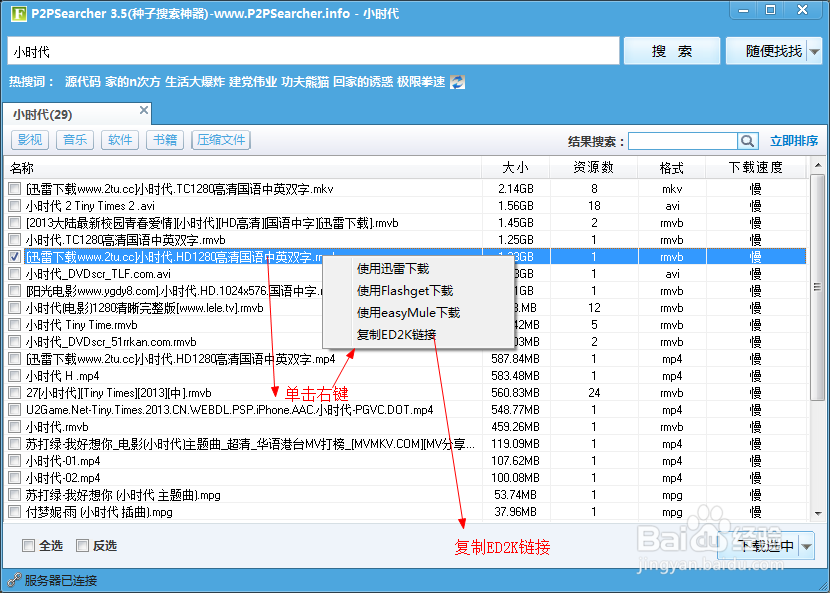Tick checkbox for 付梦妮.雨 插曲 mpg row

[15, 512]
